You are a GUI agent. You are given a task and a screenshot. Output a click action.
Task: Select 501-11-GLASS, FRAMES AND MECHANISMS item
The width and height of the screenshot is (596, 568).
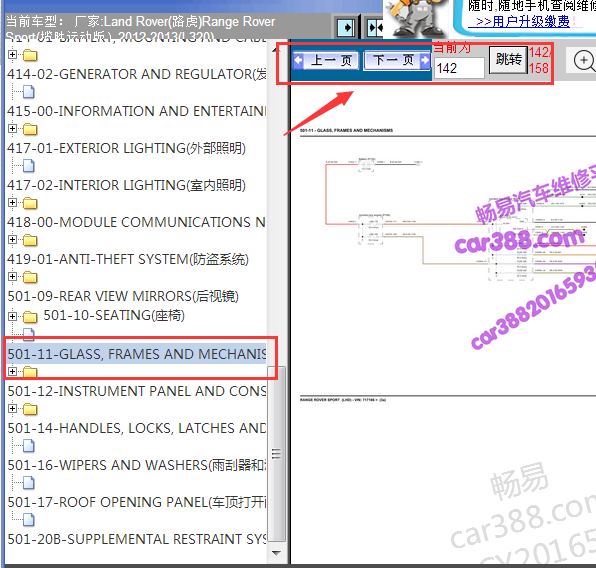coord(136,354)
